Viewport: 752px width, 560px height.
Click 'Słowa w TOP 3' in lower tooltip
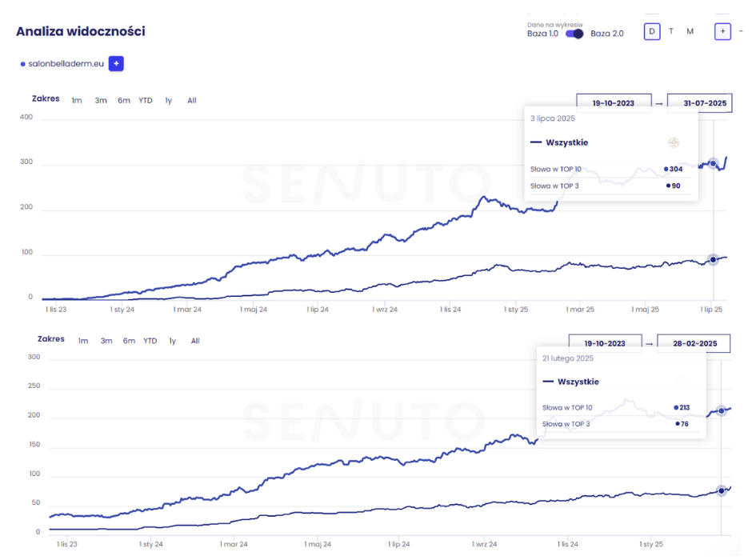566,424
